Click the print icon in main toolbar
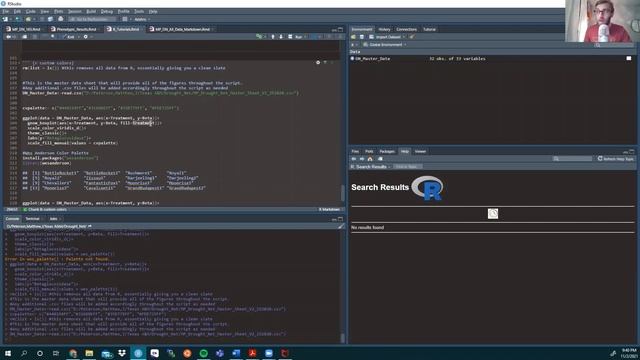The image size is (640, 360). (x=61, y=19)
